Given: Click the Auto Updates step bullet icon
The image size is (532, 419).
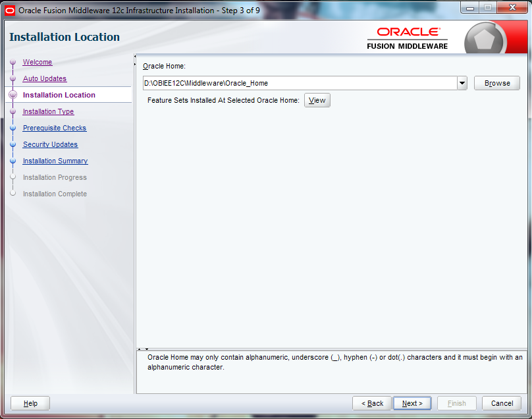Looking at the screenshot, I should point(13,78).
